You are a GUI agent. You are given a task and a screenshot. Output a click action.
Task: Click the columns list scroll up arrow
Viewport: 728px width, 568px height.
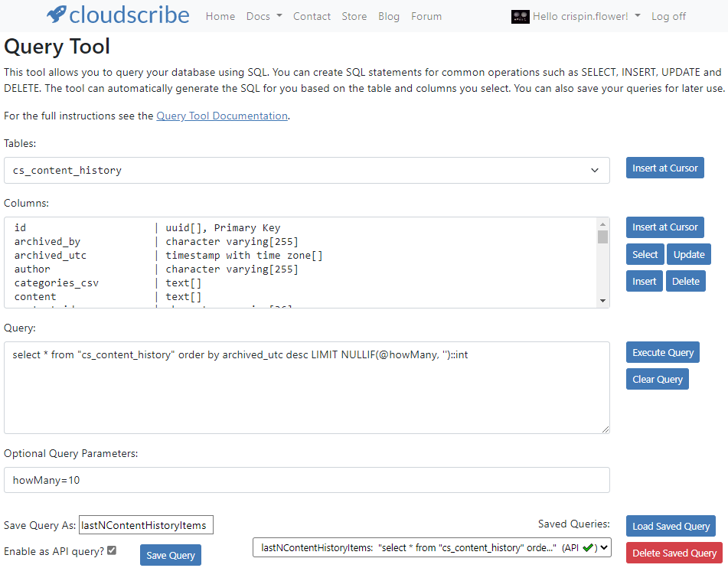coord(602,224)
